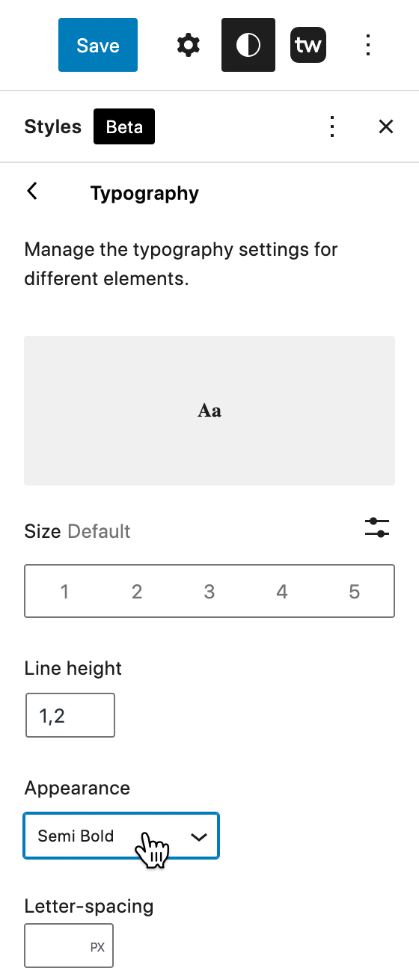Image resolution: width=419 pixels, height=980 pixels.
Task: Click the Save button
Action: (x=98, y=46)
